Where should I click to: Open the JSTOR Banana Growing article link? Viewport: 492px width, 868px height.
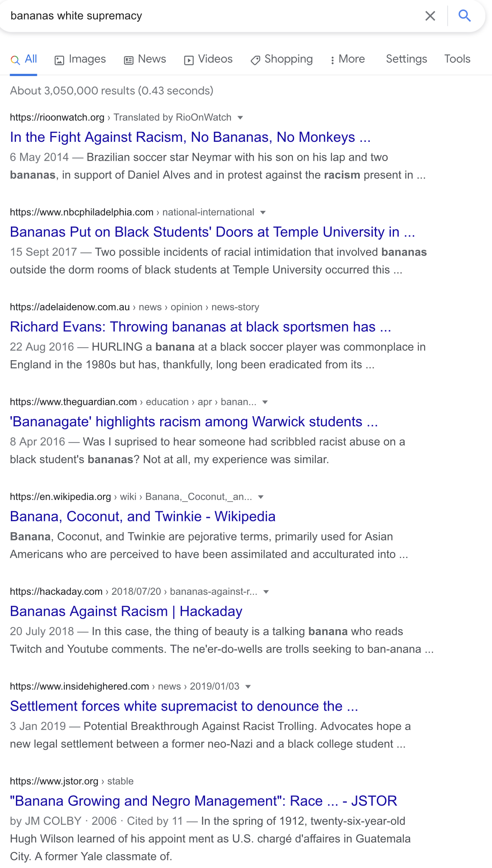coord(203,801)
